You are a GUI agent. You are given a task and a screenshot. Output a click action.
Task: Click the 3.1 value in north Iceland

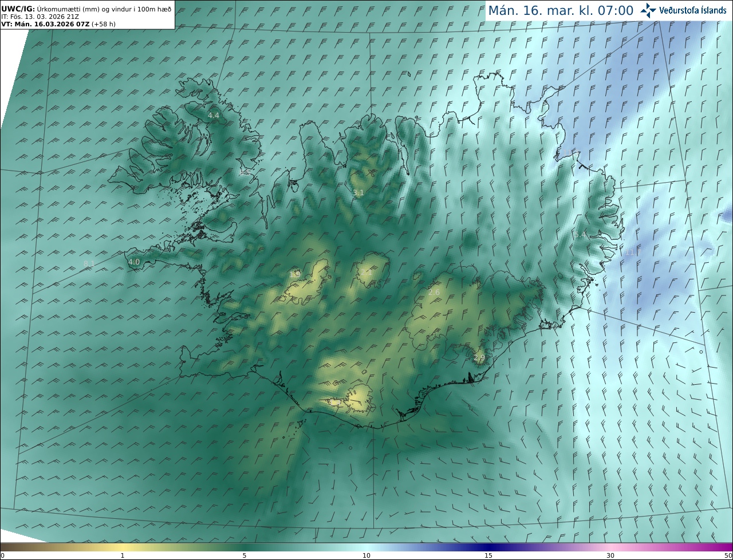(x=358, y=193)
